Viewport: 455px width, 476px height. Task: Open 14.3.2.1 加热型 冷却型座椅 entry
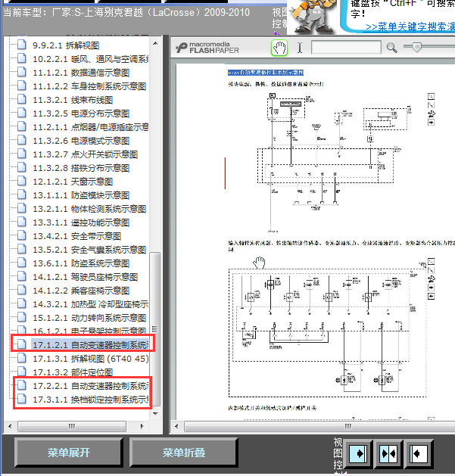[x=91, y=304]
